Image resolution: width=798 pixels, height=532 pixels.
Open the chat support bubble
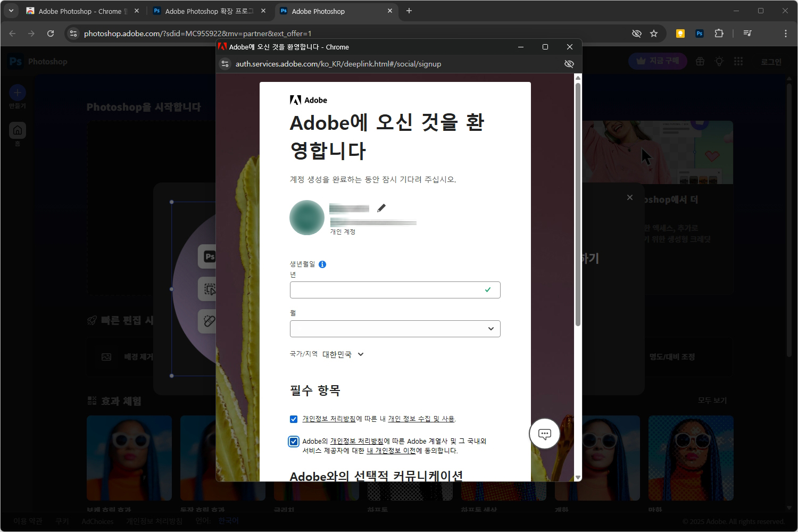click(544, 434)
